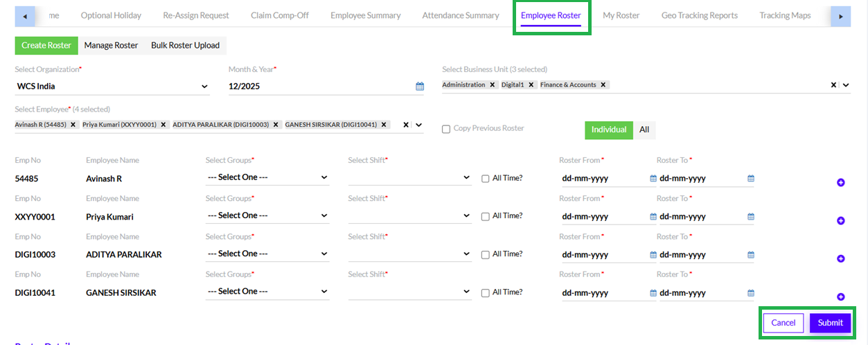Remove Priya Kumari from selected employees
The image size is (868, 345).
click(x=163, y=125)
